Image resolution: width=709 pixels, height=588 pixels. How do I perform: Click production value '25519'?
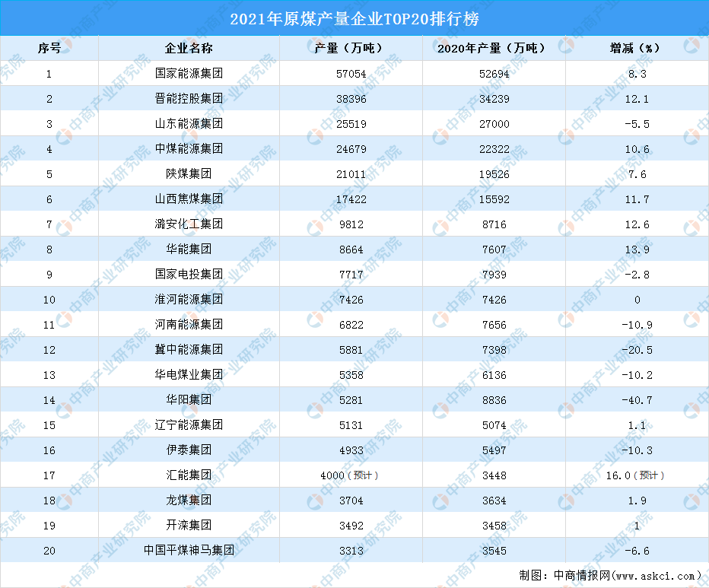pyautogui.click(x=351, y=124)
